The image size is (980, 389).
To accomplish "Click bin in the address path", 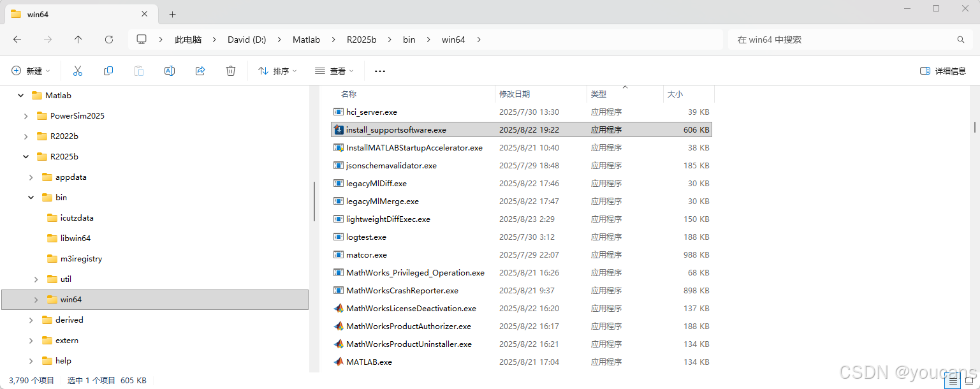I will pos(409,40).
